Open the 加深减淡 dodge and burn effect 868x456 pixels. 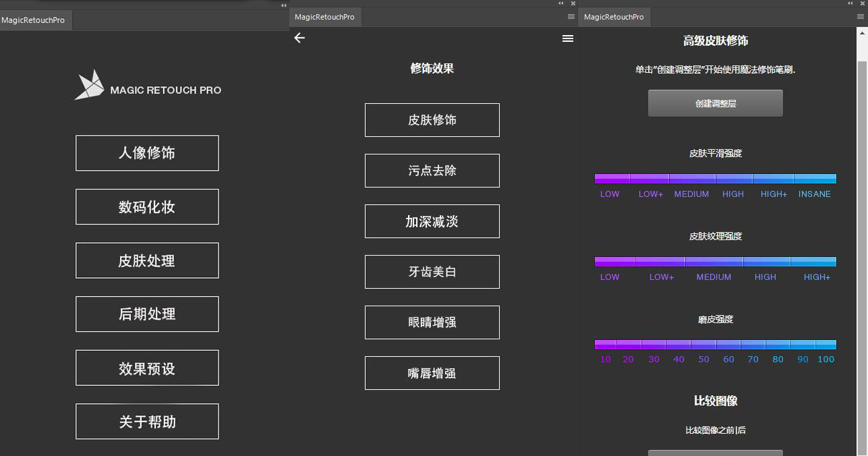(432, 221)
